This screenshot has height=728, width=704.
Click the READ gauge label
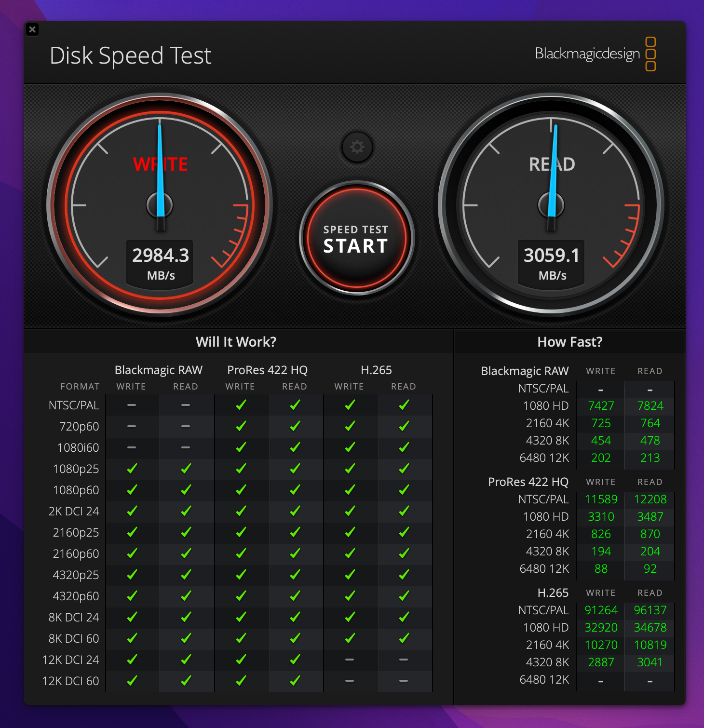click(x=552, y=164)
